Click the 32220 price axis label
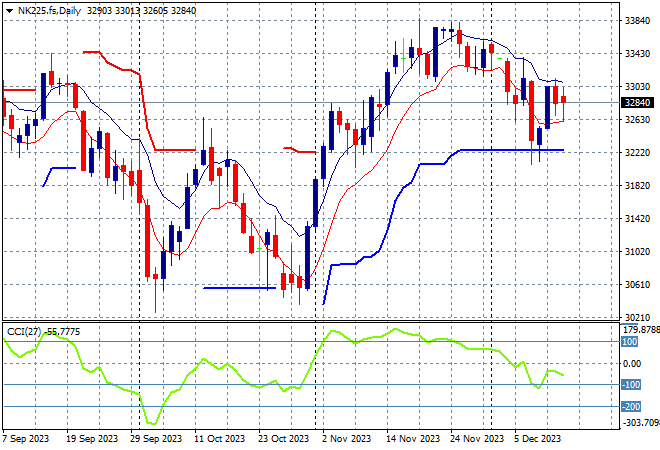Viewport: 660px width, 450px height. (636, 153)
